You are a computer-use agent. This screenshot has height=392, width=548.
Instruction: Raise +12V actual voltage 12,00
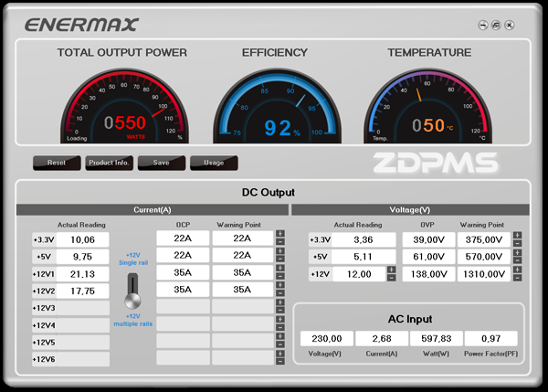[392, 270]
